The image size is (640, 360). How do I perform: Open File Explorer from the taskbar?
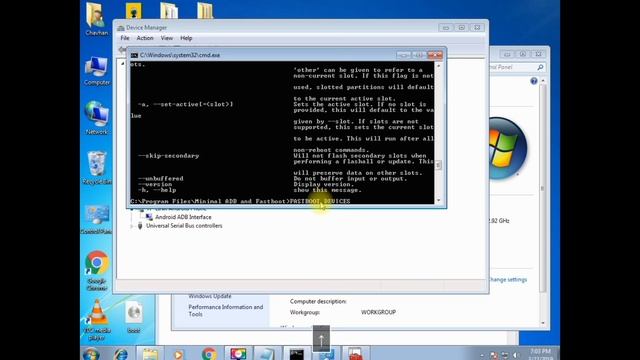[x=150, y=354]
